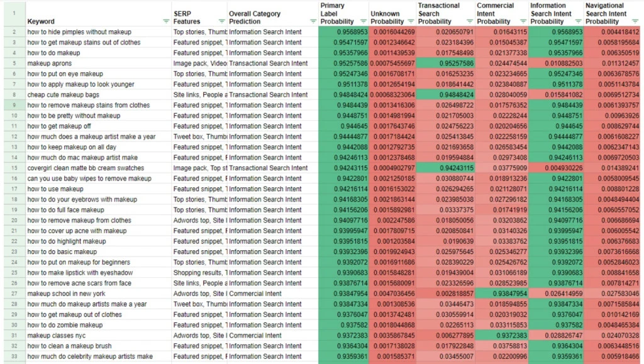The height and width of the screenshot is (364, 644).
Task: Open Information Search Intent Probability filter
Action: pos(576,21)
